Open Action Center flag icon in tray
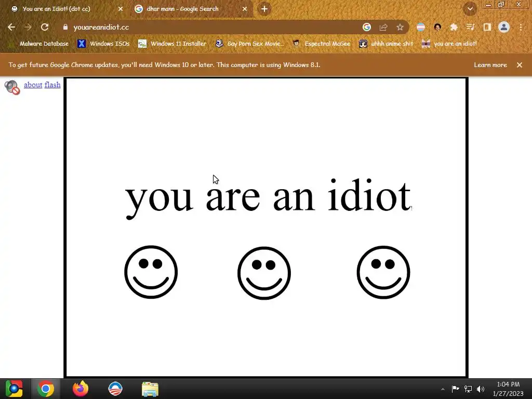The image size is (532, 399). click(x=455, y=389)
